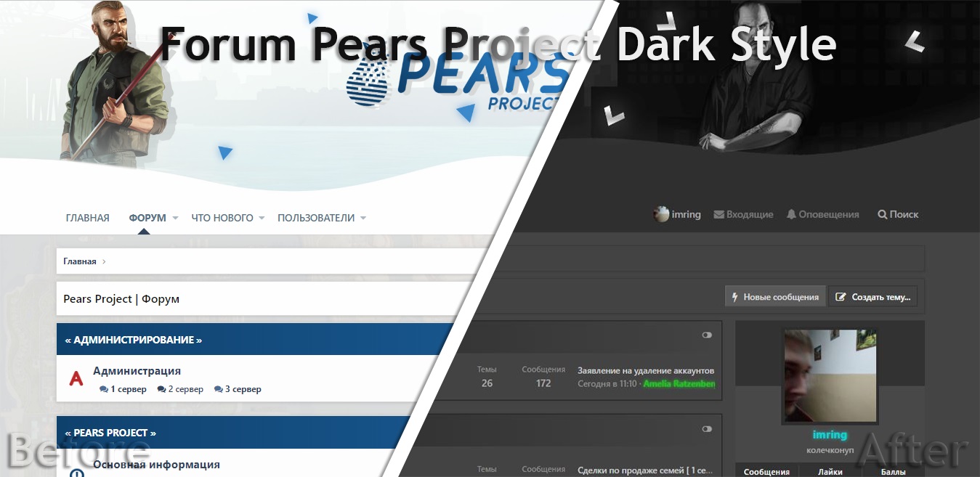The width and height of the screenshot is (980, 477).
Task: Open Amelia Ratzenben's green username link
Action: click(x=679, y=383)
